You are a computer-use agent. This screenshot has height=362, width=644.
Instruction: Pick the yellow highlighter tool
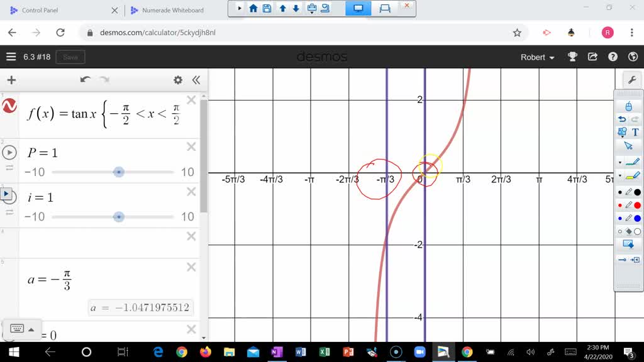pyautogui.click(x=632, y=177)
